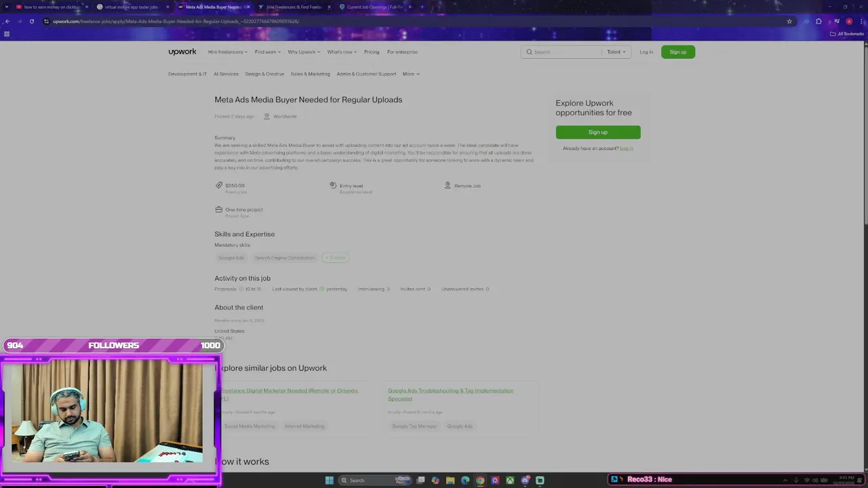
Task: Open Task View from the taskbar
Action: [420, 481]
